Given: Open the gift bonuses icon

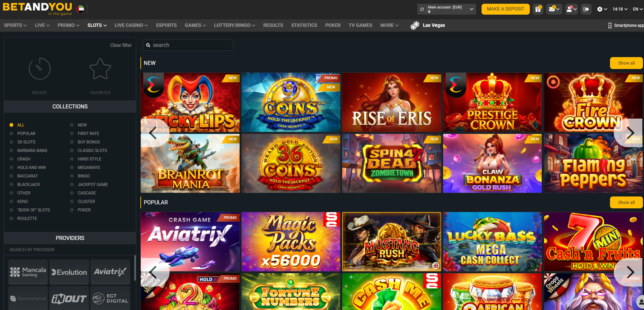Looking at the screenshot, I should click(x=538, y=9).
